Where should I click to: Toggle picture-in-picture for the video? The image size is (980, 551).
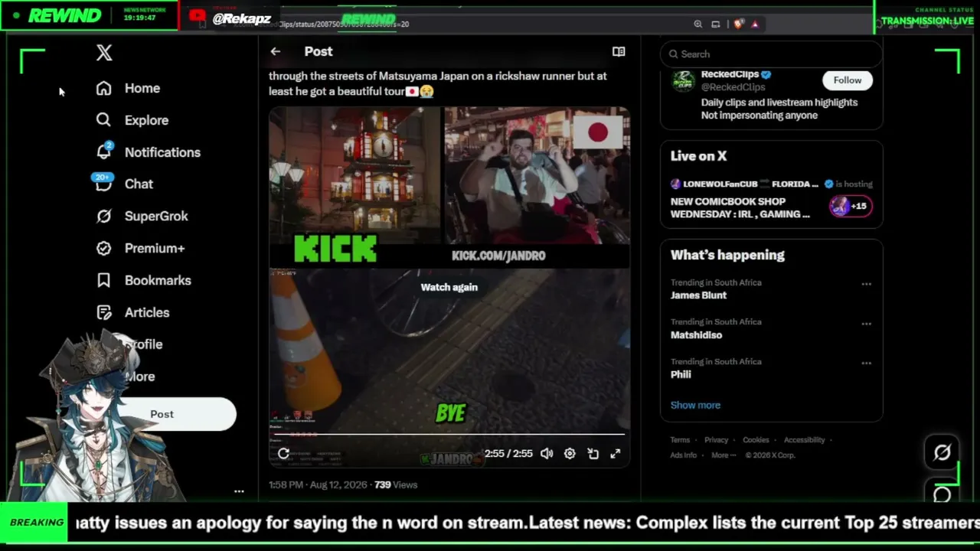(x=593, y=454)
